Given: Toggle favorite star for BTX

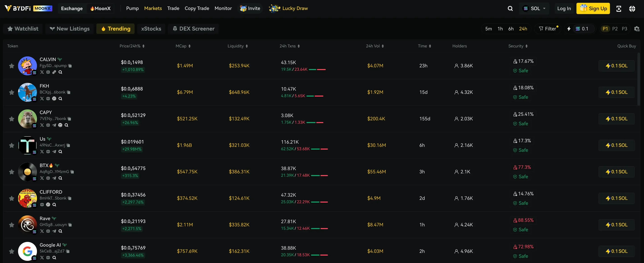Looking at the screenshot, I should pos(11,172).
